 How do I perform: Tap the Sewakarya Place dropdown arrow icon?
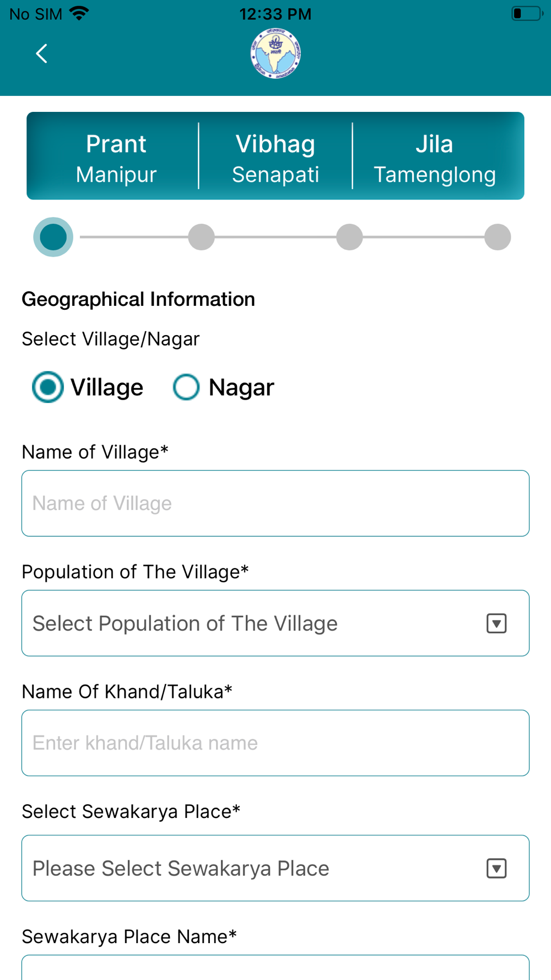click(x=496, y=869)
